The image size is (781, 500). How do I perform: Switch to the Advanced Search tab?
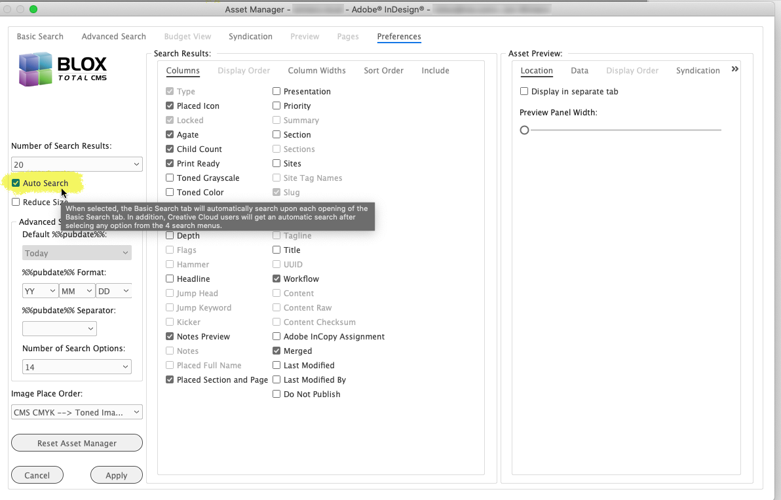click(x=114, y=36)
